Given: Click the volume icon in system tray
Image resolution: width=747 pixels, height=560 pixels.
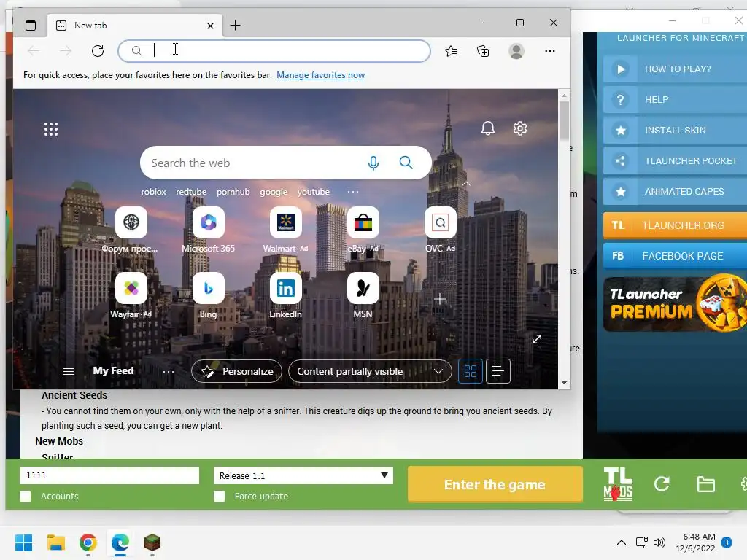Looking at the screenshot, I should click(x=659, y=542).
